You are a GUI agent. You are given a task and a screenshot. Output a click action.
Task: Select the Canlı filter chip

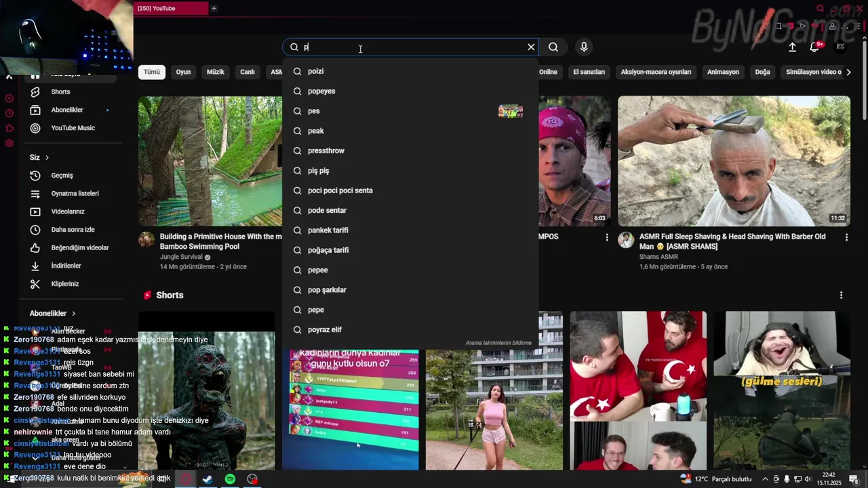click(x=248, y=72)
